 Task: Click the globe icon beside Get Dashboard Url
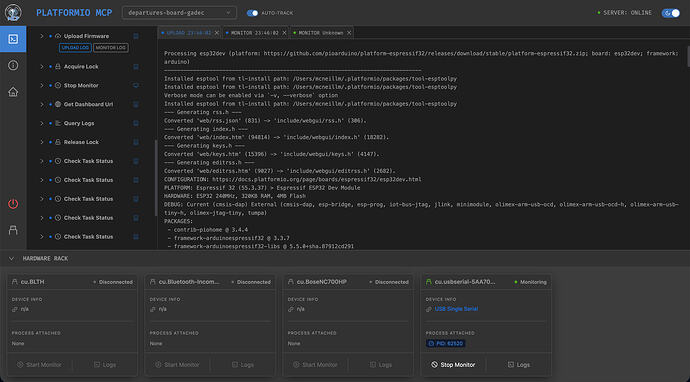click(x=58, y=104)
